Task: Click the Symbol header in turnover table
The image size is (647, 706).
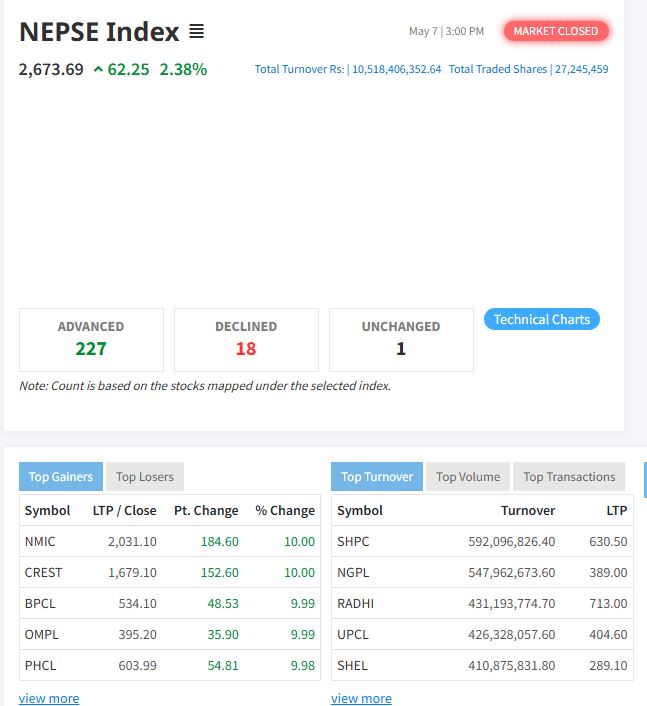Action: tap(360, 510)
